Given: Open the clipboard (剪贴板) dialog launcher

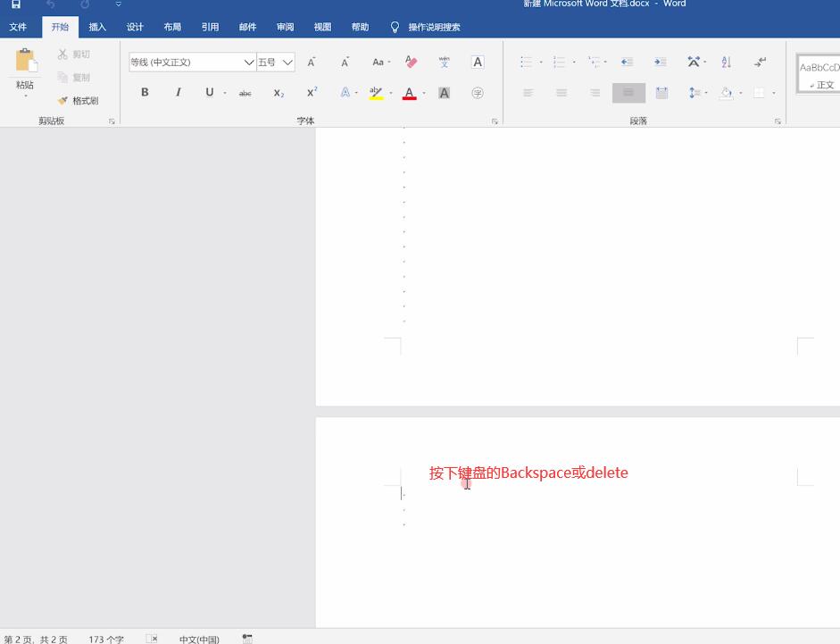Looking at the screenshot, I should tap(112, 121).
